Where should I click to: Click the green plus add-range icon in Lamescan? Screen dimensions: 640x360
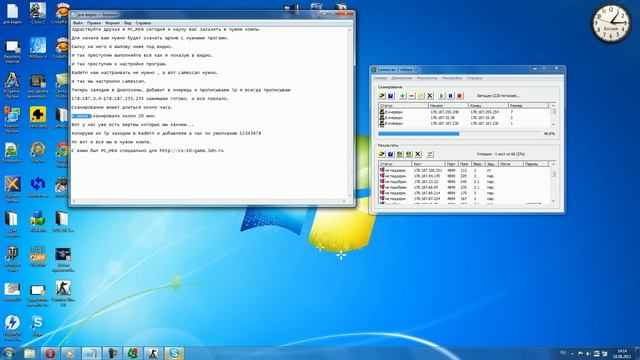click(x=402, y=96)
